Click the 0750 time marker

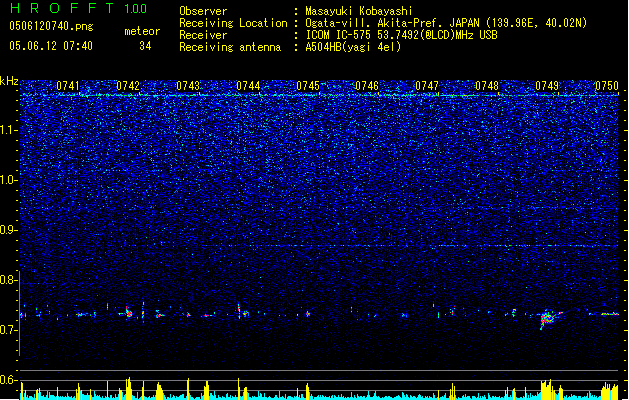[607, 86]
